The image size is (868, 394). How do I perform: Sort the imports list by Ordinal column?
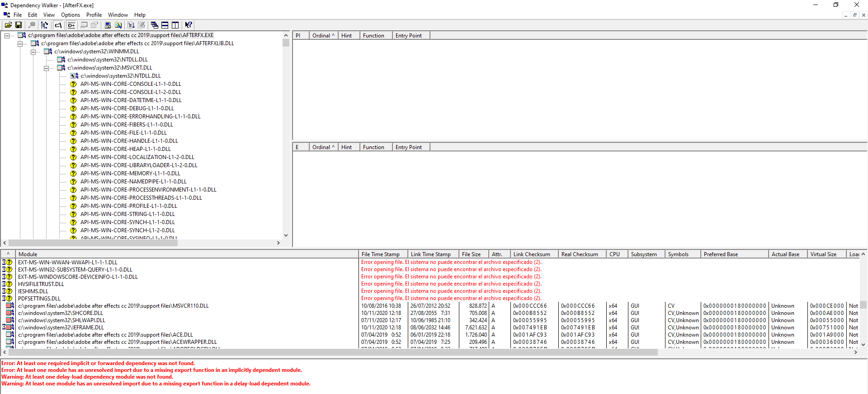click(324, 35)
